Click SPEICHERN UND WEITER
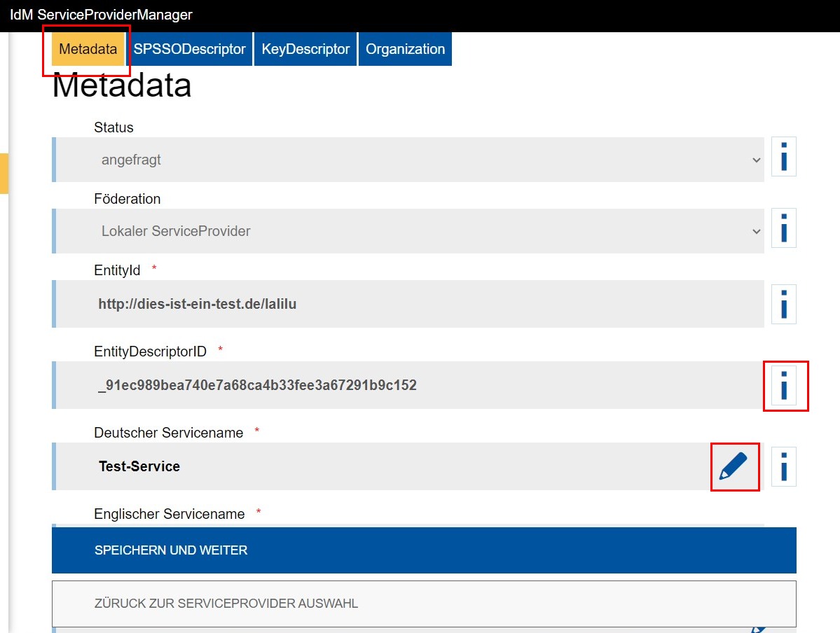This screenshot has width=840, height=633. (423, 550)
